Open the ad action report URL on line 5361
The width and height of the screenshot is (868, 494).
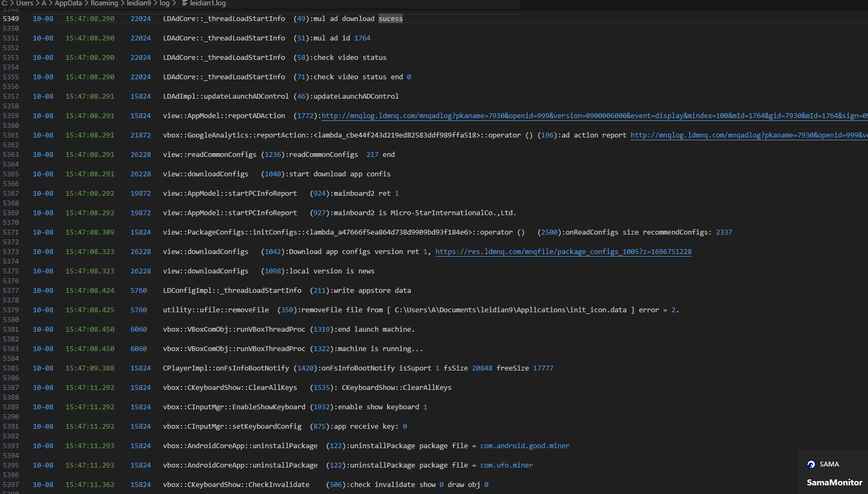[748, 135]
